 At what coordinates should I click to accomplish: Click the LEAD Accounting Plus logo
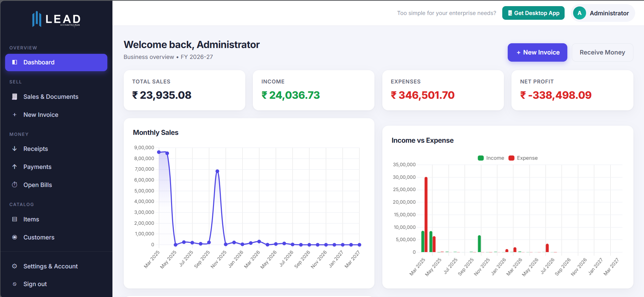[56, 19]
